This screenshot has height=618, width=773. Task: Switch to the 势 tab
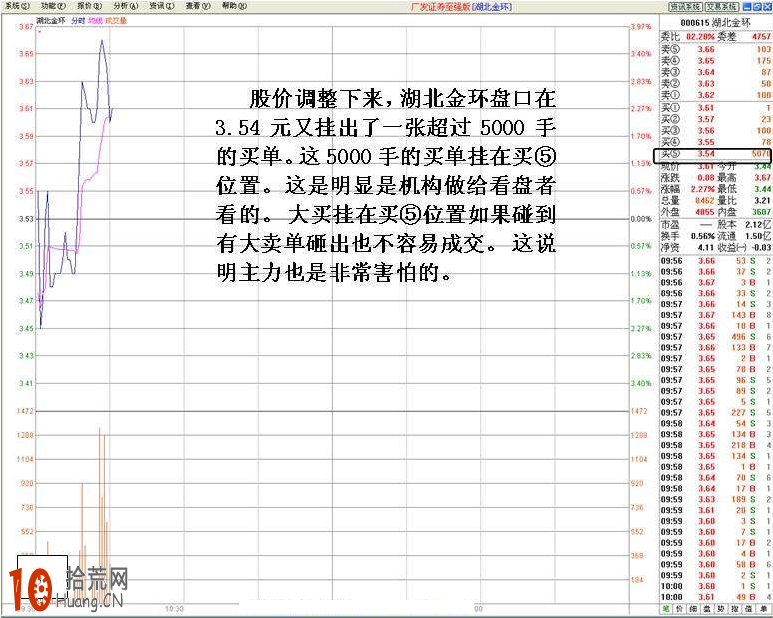(x=720, y=610)
